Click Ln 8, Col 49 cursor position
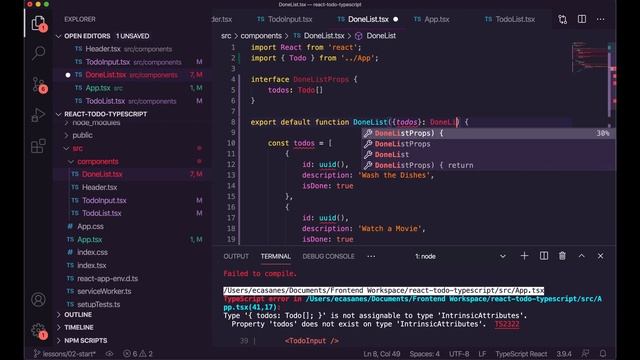Viewport: 640px width, 360px height. (382, 354)
